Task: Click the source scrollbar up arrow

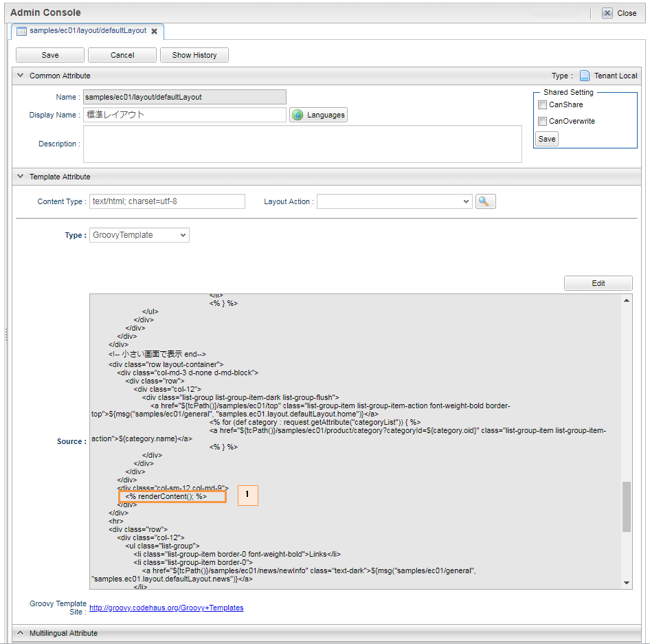Action: point(627,300)
